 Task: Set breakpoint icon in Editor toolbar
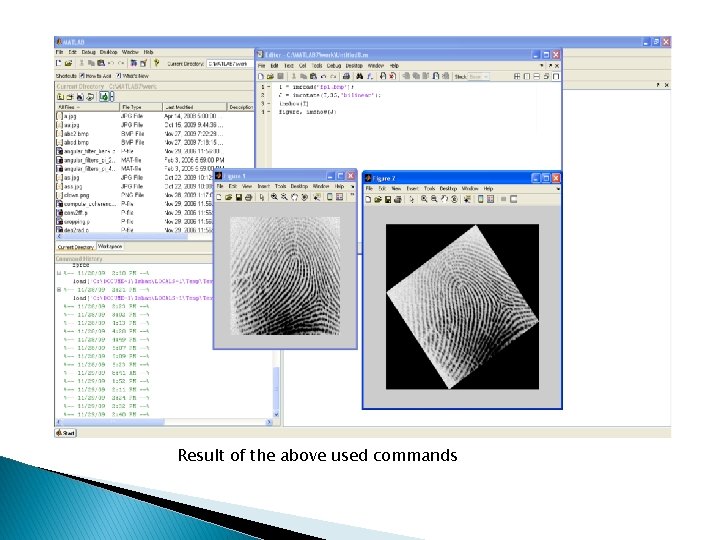tap(383, 76)
